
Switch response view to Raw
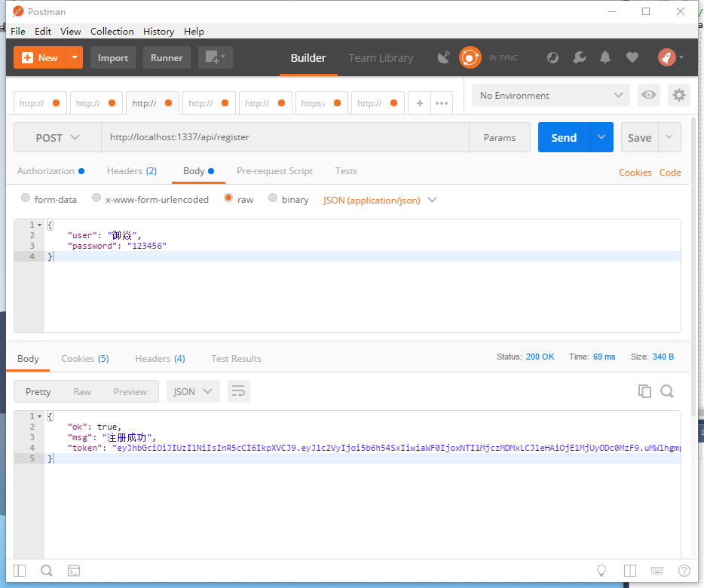pos(82,392)
